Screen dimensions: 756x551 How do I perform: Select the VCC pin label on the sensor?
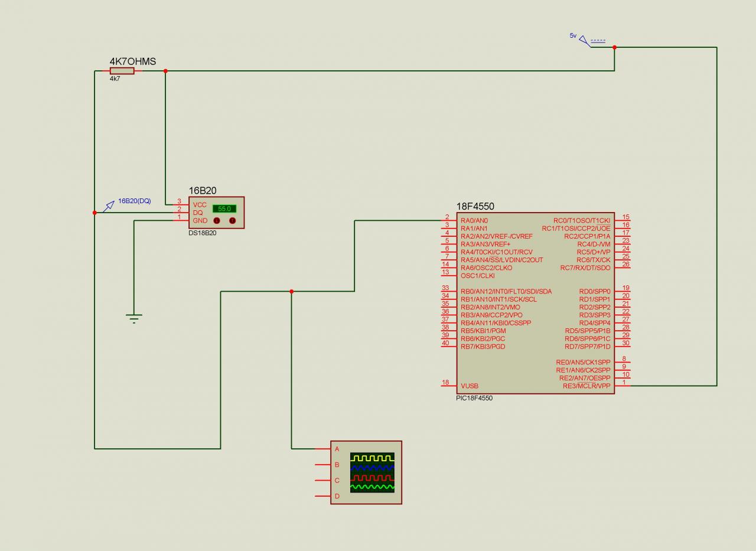(200, 204)
